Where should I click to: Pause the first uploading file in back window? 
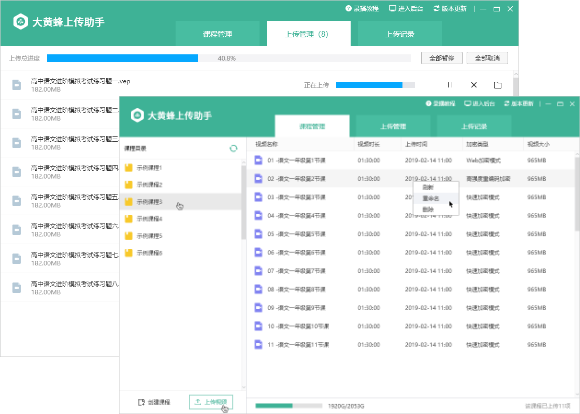(449, 85)
